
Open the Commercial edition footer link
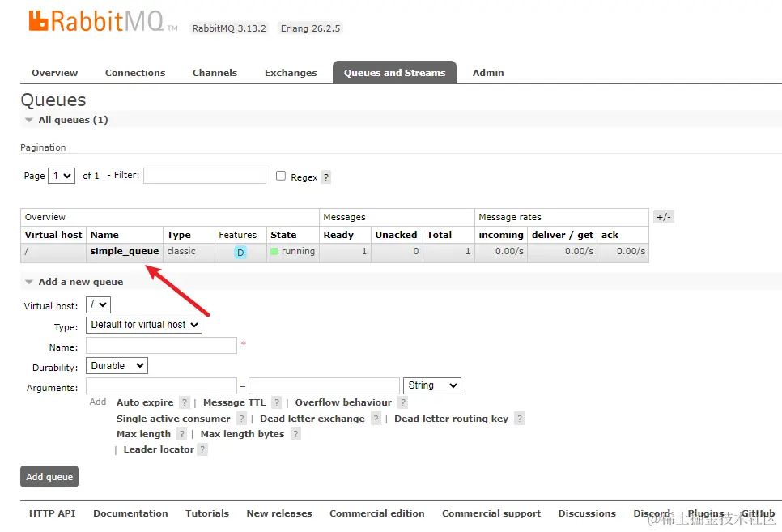pos(377,513)
